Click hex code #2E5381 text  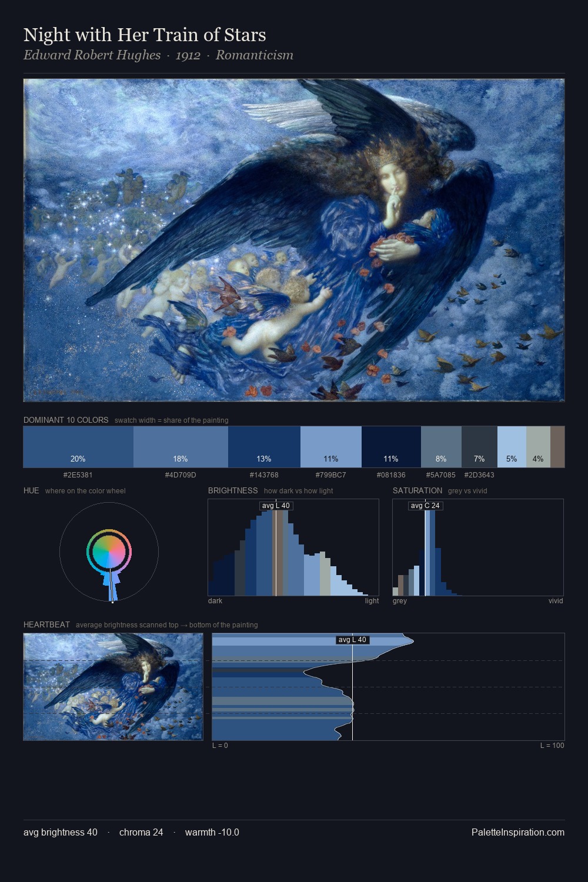click(78, 475)
